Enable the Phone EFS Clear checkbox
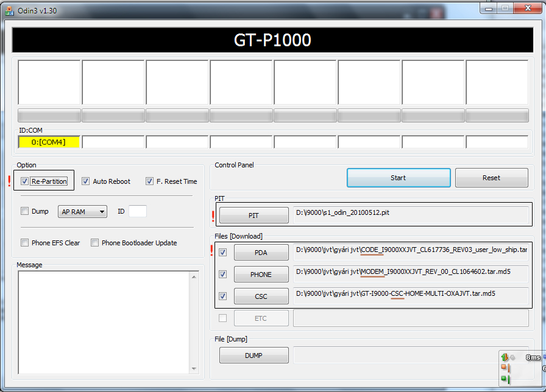The width and height of the screenshot is (546, 392). pyautogui.click(x=24, y=242)
